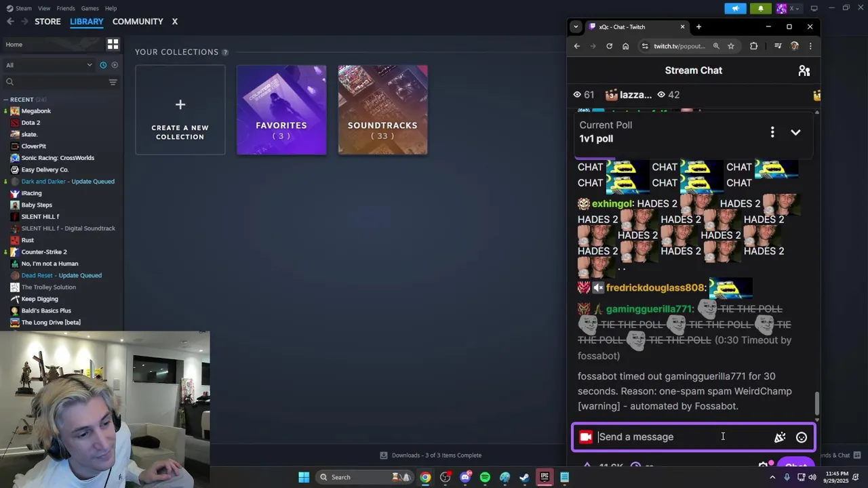Screen dimensions: 868x488
Task: Click fredrickdouglass808 username in chat
Action: pyautogui.click(x=655, y=288)
